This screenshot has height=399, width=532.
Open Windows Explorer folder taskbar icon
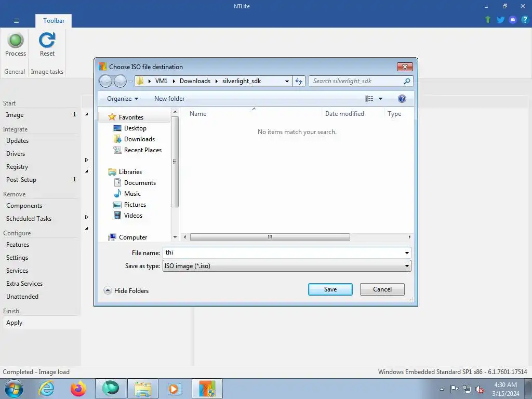tap(143, 389)
